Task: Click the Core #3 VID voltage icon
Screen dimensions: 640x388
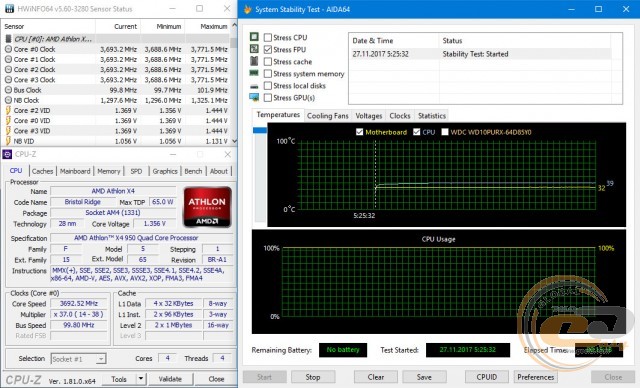Action: [8, 131]
